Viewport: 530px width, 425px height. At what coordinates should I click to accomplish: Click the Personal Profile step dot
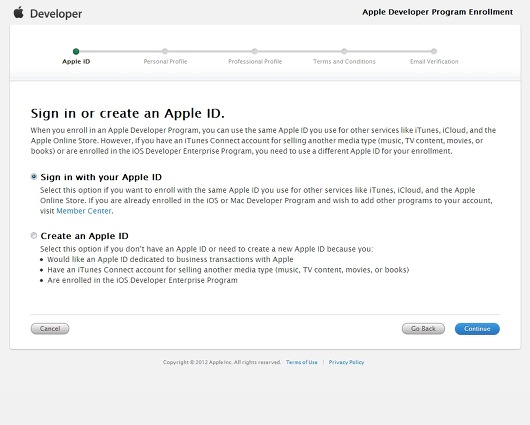click(165, 51)
